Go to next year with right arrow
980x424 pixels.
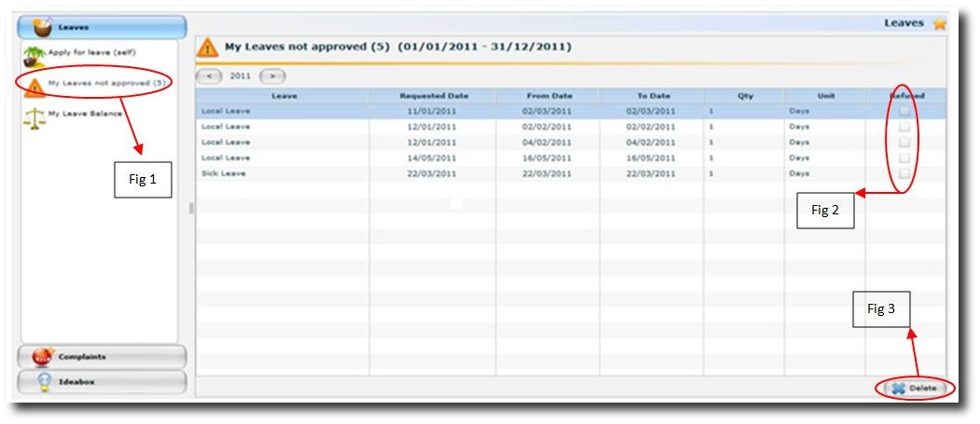(x=271, y=76)
